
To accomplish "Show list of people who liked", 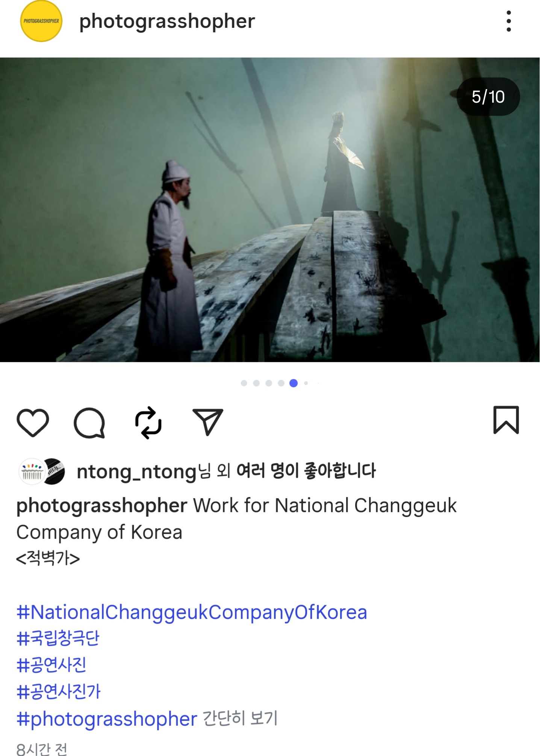I will (306, 471).
